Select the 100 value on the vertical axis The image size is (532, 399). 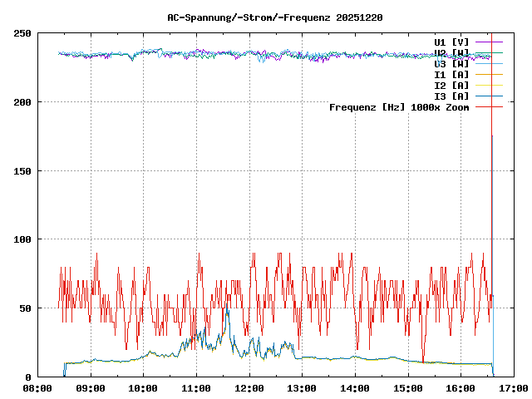(x=22, y=239)
